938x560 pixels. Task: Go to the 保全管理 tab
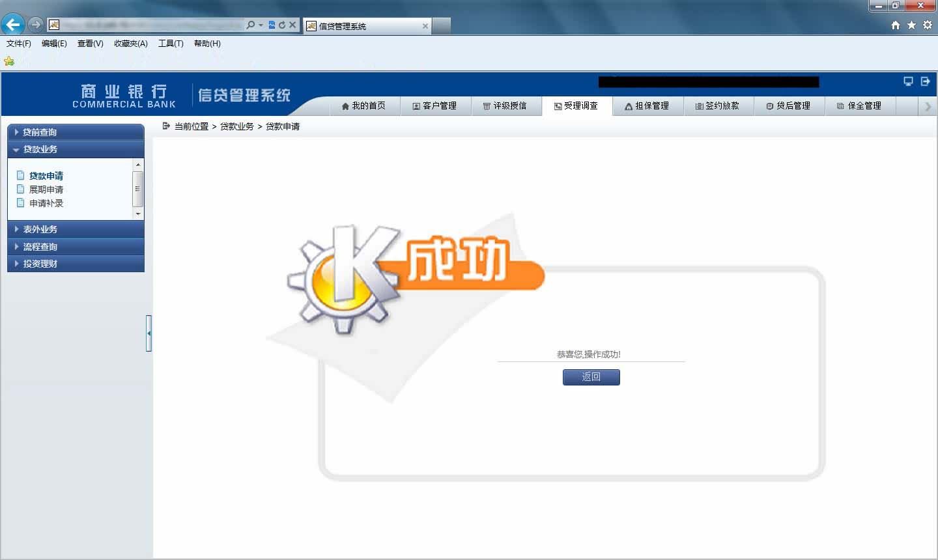point(860,105)
